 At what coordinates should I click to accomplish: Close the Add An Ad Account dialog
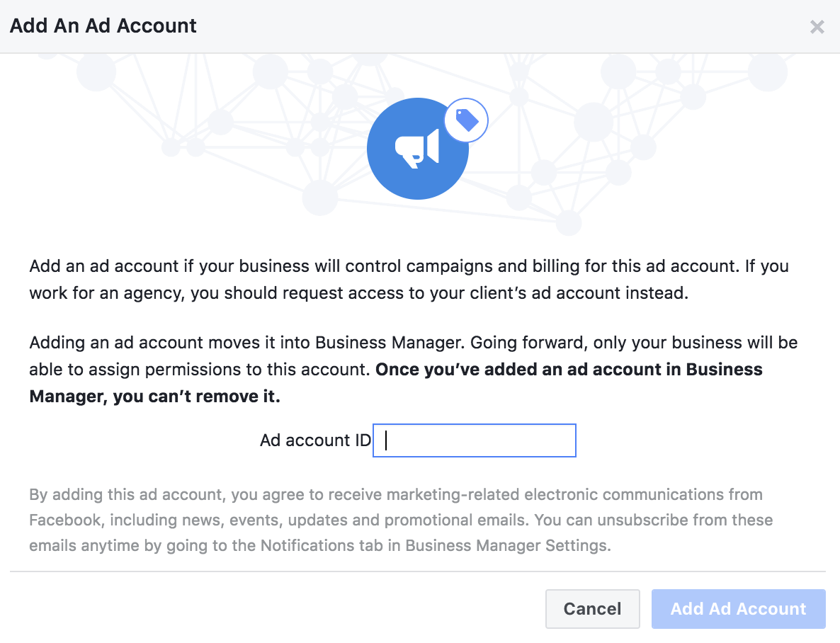817,26
